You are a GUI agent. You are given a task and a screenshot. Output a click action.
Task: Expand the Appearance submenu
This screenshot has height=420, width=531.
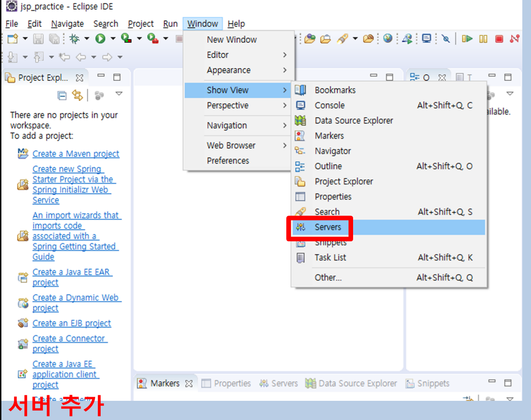pos(239,70)
